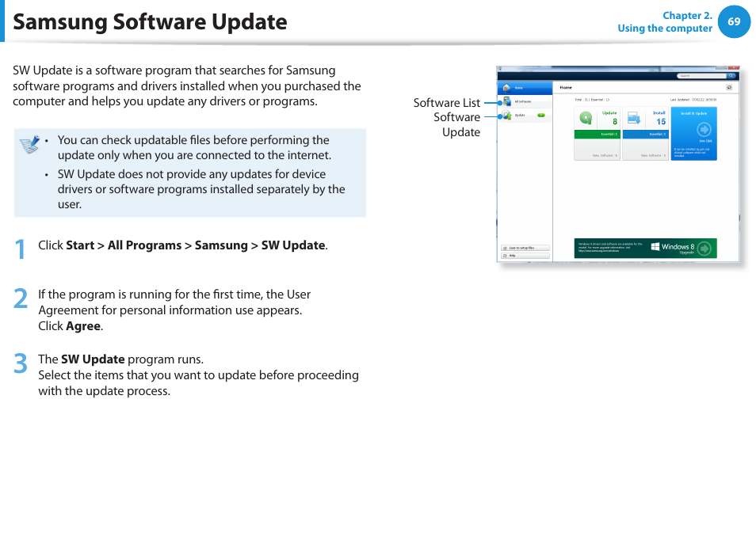756x536 pixels.
Task: Click the SW Update window close button
Action: point(733,67)
